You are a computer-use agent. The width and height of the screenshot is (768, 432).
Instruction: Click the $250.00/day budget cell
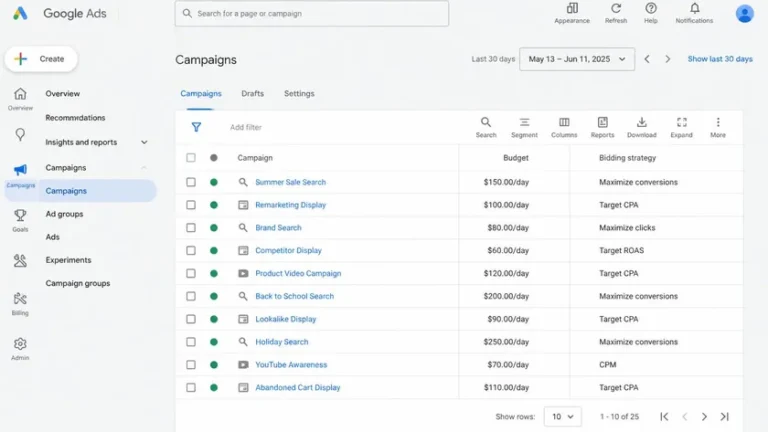click(506, 342)
